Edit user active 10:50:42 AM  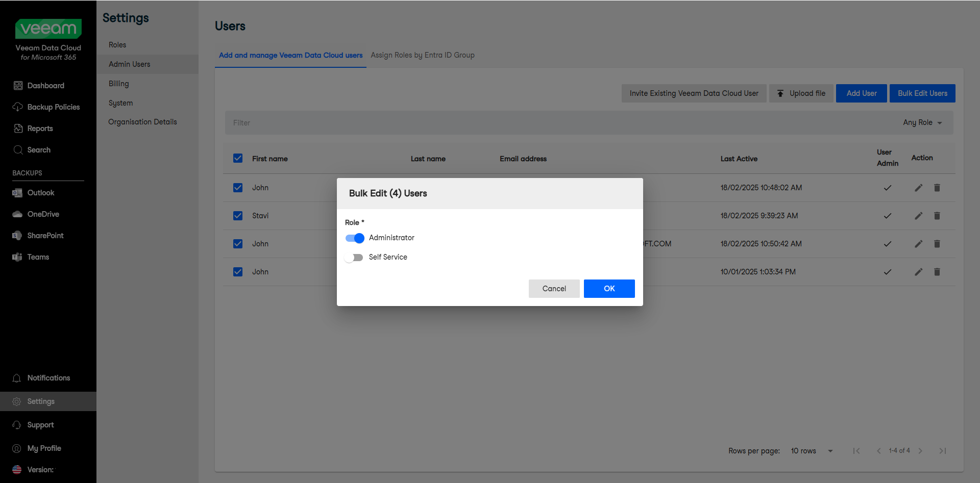(919, 244)
